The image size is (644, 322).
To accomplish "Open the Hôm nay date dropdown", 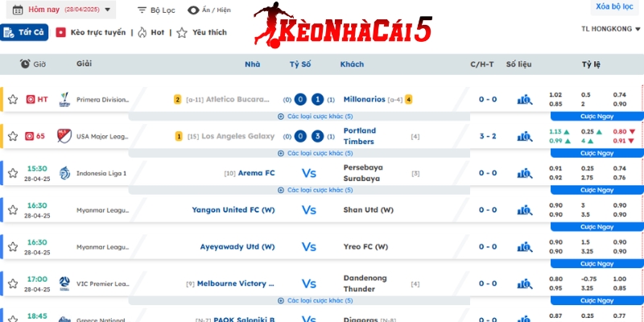I will 108,10.
